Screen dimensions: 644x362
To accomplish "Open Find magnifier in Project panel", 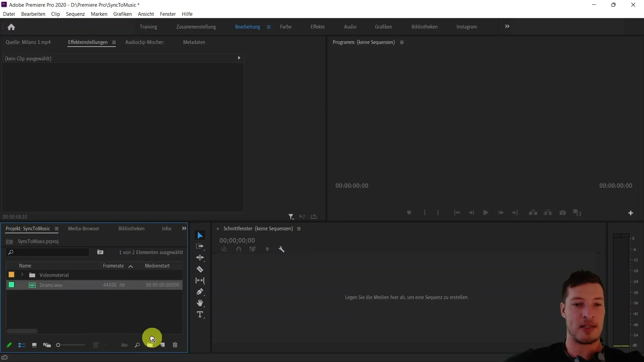I will [137, 345].
